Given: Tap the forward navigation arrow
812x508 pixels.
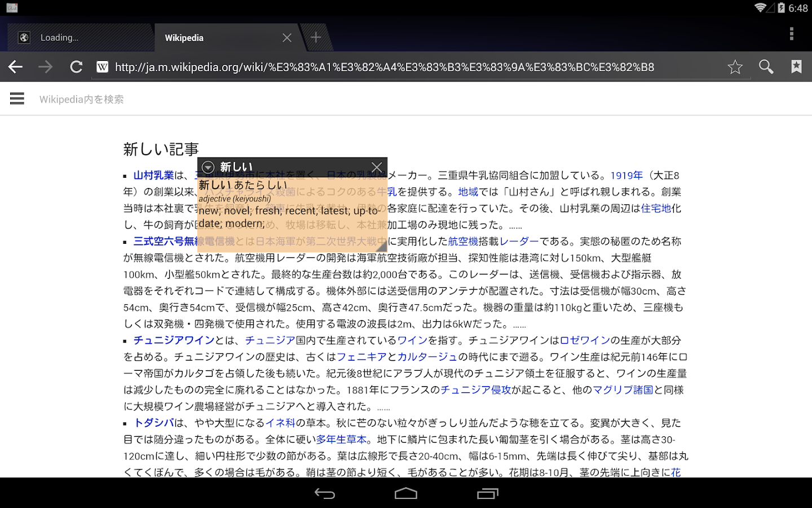Looking at the screenshot, I should point(45,66).
